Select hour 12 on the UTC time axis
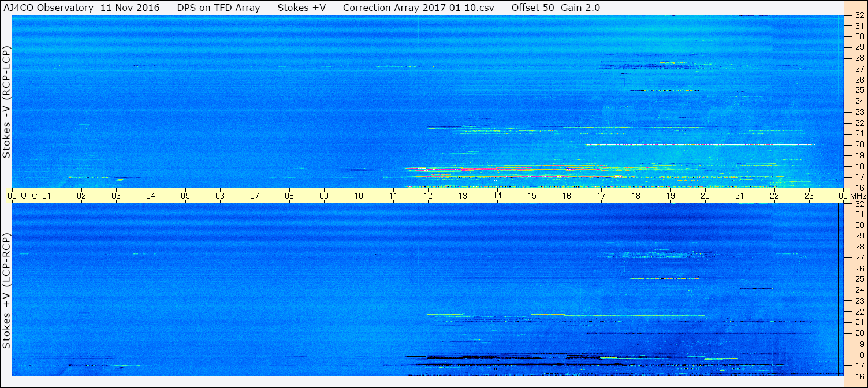The height and width of the screenshot is (388, 868). click(428, 196)
